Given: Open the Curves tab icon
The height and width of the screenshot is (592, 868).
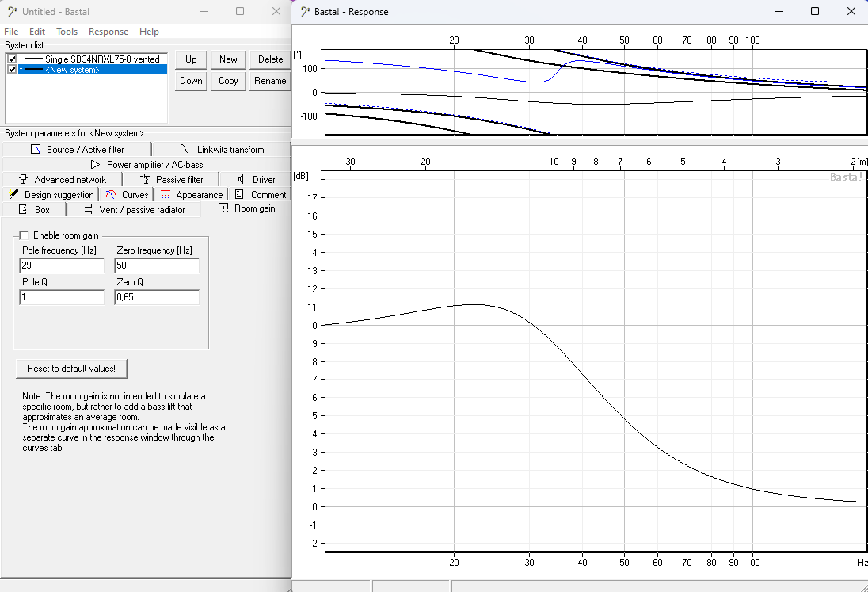Looking at the screenshot, I should tap(111, 194).
